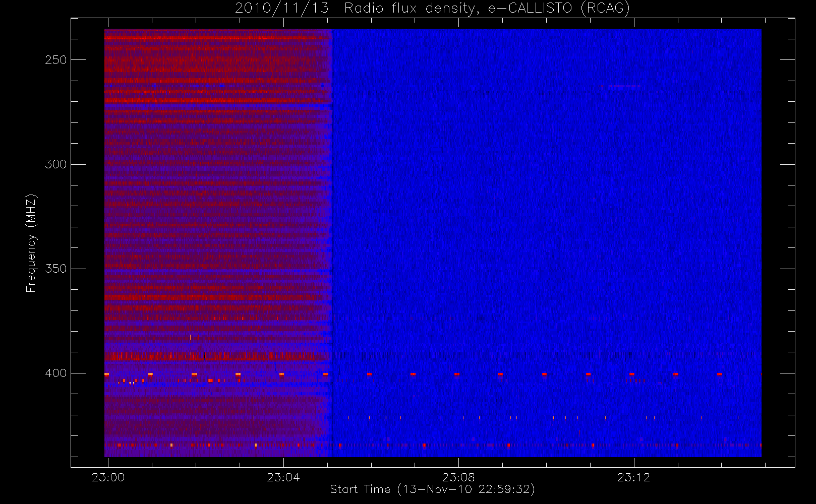Screen dimensions: 816x504
Task: Click the 250 frequency tick label
Action: tap(55, 60)
